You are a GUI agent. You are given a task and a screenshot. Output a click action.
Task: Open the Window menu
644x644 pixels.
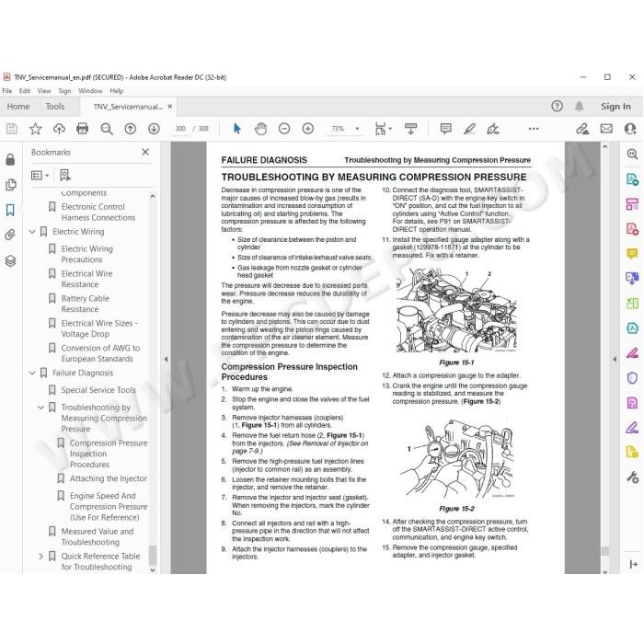(x=90, y=91)
